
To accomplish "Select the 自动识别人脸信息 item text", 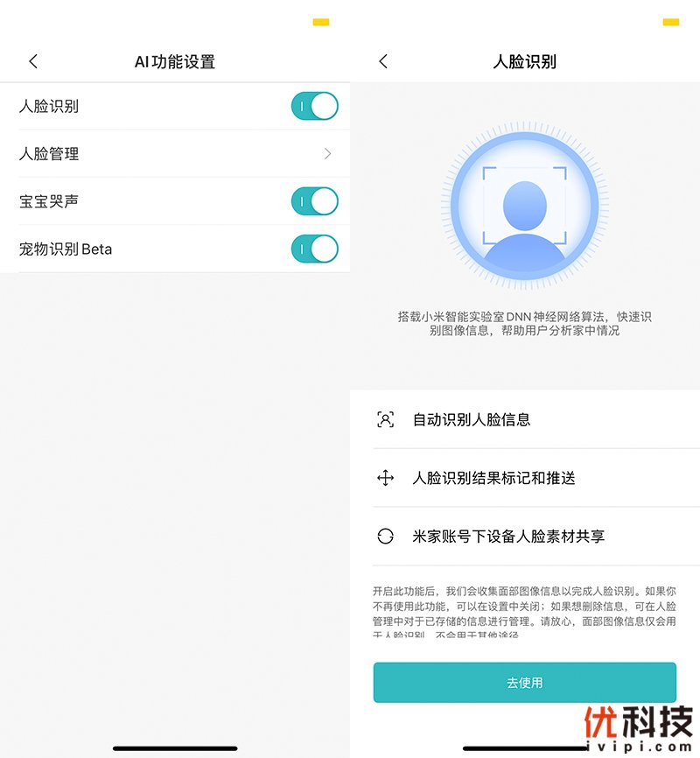I will point(472,419).
